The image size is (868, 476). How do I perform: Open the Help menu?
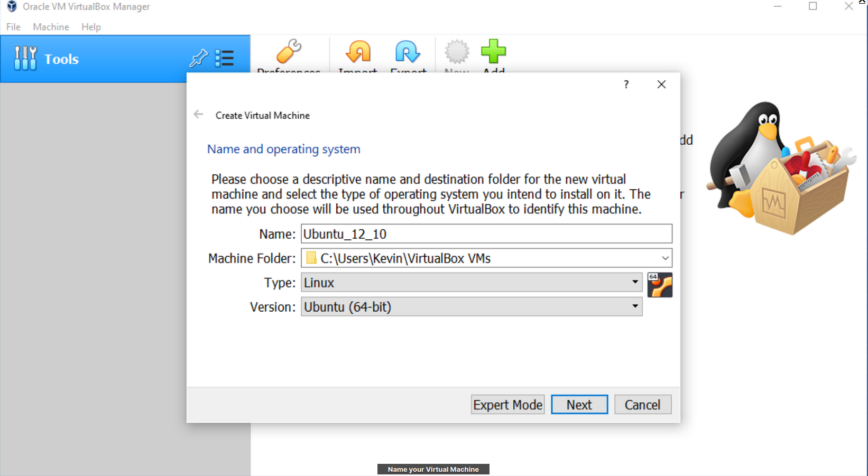pyautogui.click(x=90, y=26)
